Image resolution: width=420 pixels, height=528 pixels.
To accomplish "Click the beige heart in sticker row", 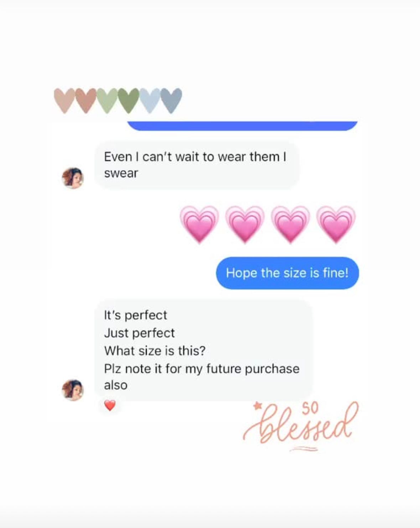I will [x=64, y=101].
